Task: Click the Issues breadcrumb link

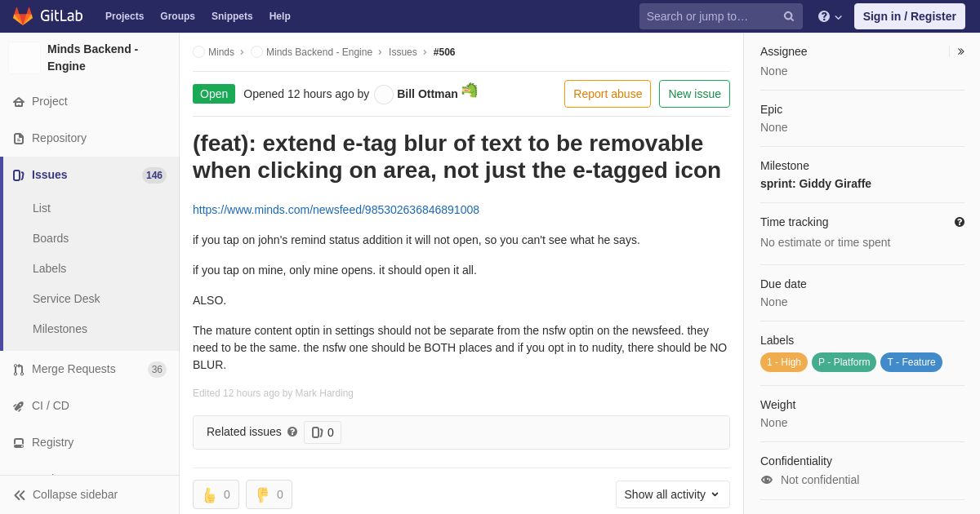Action: (x=403, y=52)
